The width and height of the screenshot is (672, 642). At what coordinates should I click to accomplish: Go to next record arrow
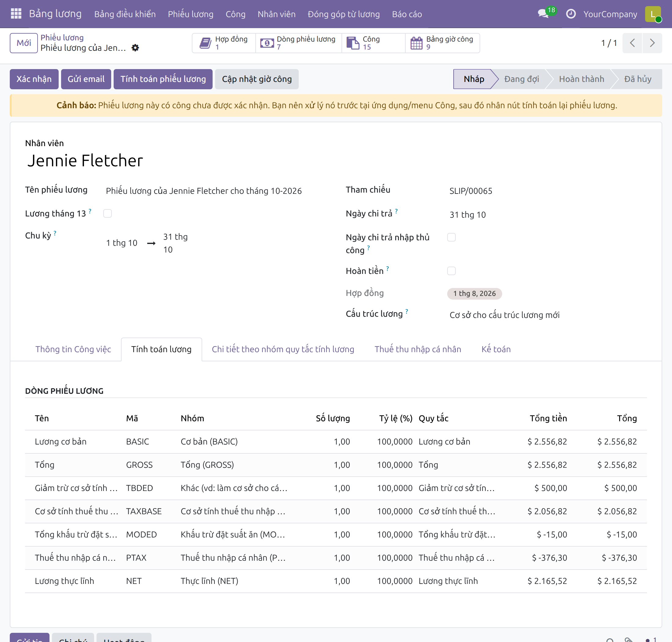(x=652, y=43)
